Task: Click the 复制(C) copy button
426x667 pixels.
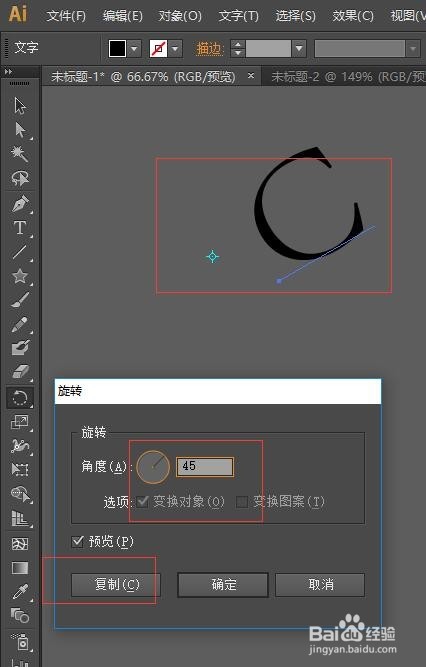Action: [116, 584]
